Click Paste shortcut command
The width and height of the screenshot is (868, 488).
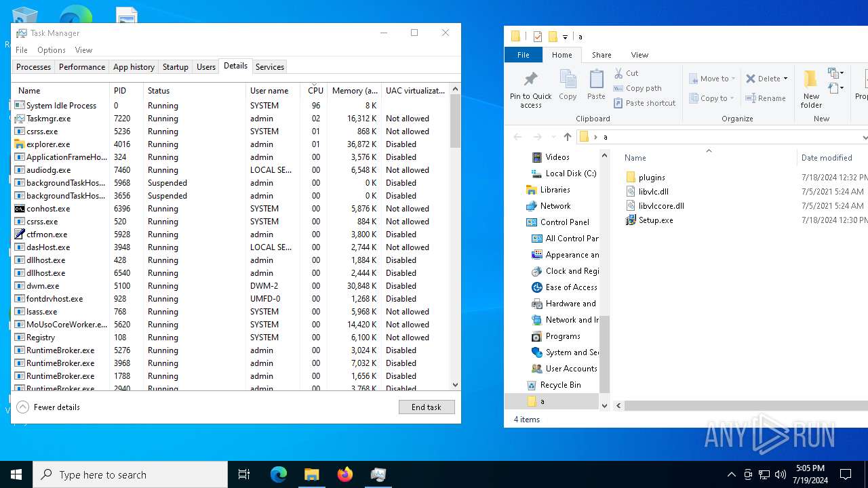[x=644, y=103]
